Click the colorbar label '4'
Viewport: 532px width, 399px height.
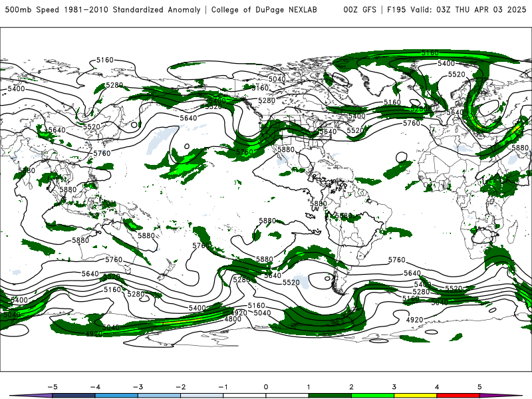[x=437, y=387]
